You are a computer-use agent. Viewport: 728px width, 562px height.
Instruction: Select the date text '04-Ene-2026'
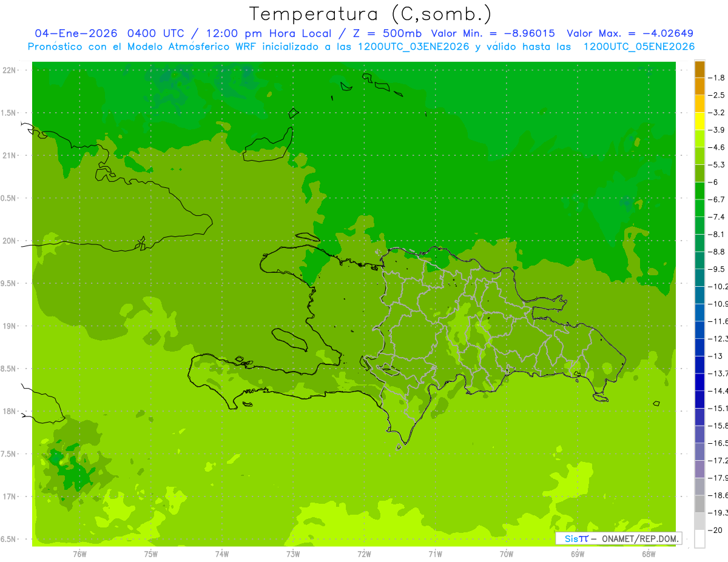pos(76,33)
